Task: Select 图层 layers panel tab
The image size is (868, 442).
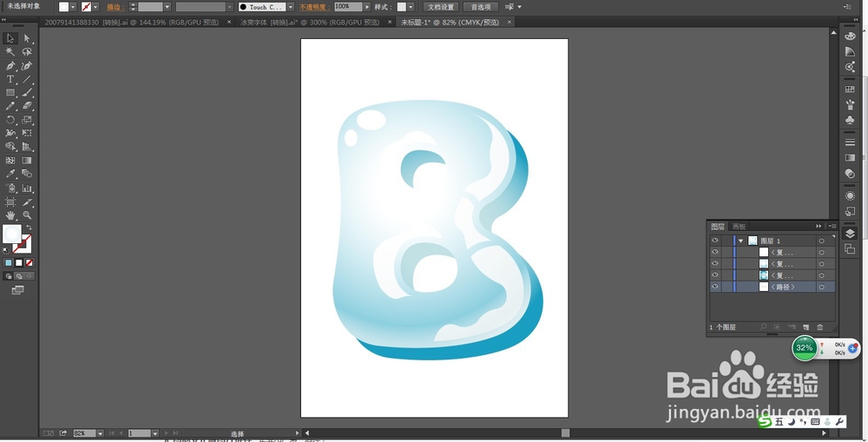Action: (x=718, y=227)
